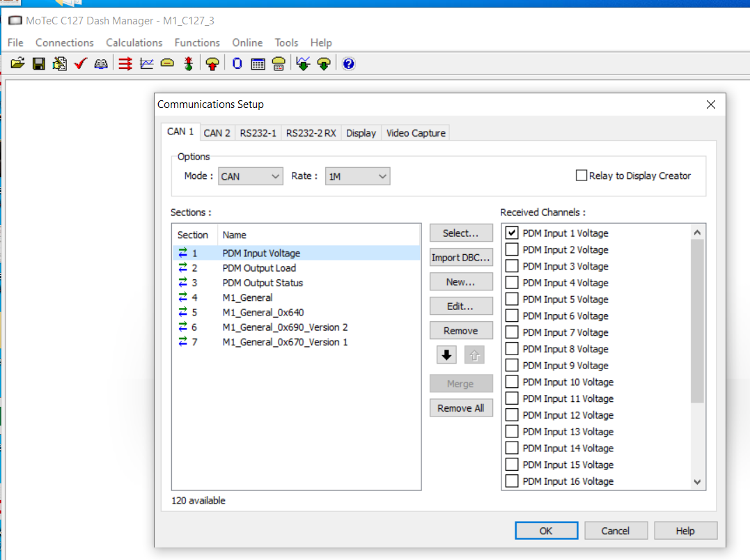
Task: Click the red check mark toolbar icon
Action: [80, 63]
